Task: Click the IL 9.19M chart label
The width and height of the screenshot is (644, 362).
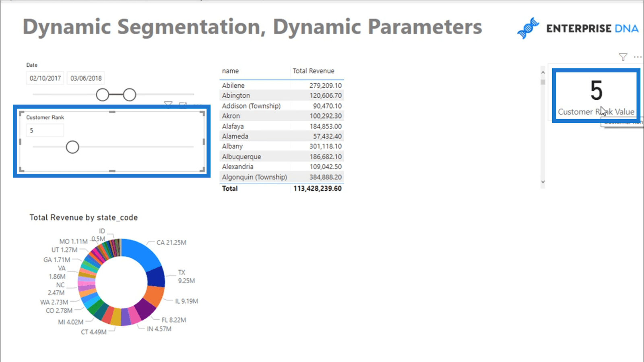Action: tap(187, 301)
